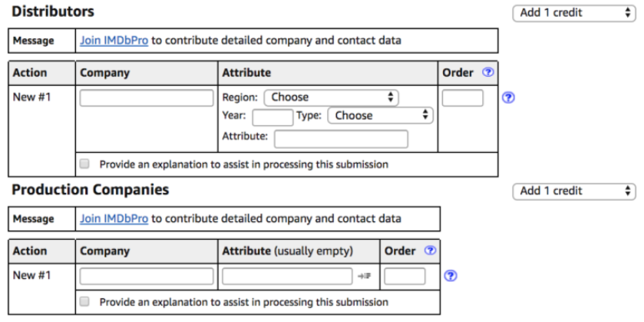Click help icon beside Distributors New #1 row
The width and height of the screenshot is (644, 322).
[508, 98]
